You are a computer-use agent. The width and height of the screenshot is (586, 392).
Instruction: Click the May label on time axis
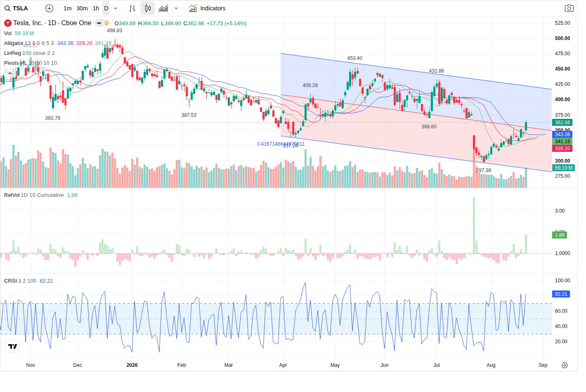335,365
